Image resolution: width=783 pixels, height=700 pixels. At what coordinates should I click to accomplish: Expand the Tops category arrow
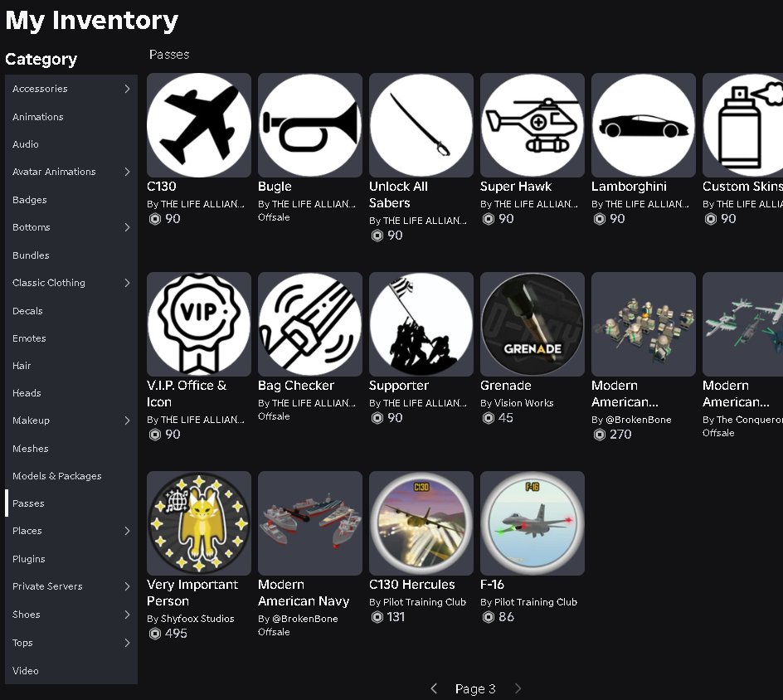[x=128, y=643]
